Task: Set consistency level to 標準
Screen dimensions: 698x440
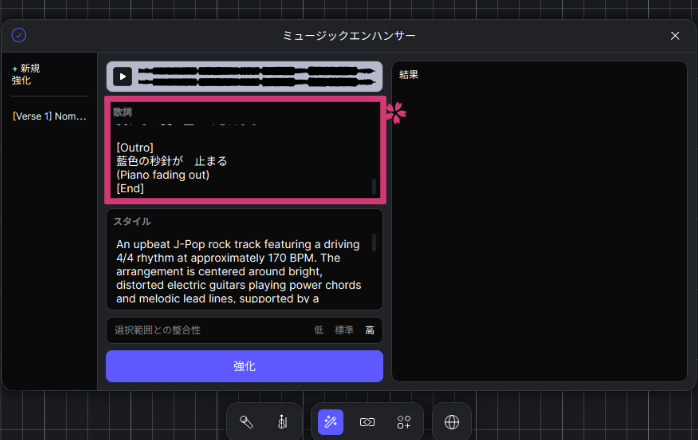Action: coord(343,330)
